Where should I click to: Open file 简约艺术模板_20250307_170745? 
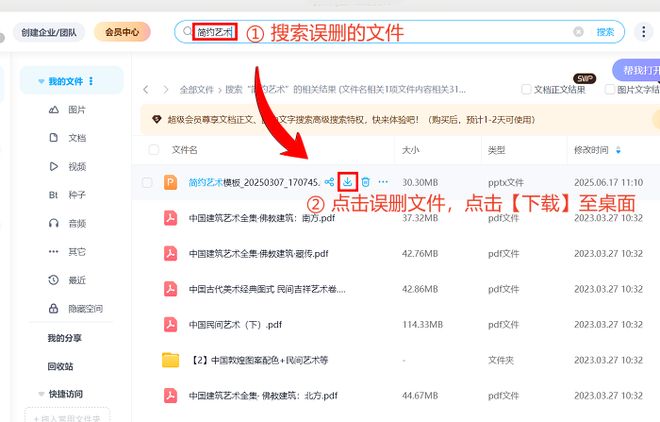[x=254, y=182]
